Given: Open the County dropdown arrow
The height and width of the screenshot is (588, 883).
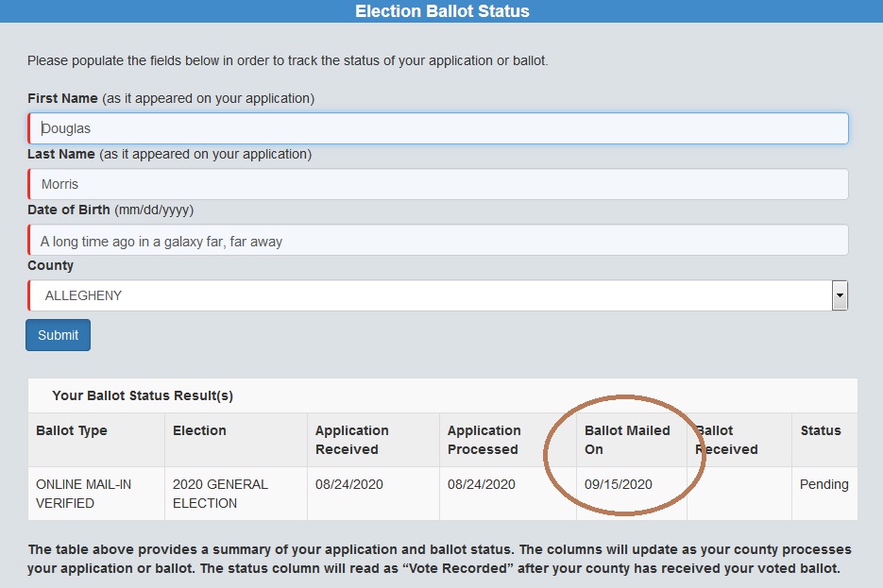Looking at the screenshot, I should pyautogui.click(x=840, y=295).
